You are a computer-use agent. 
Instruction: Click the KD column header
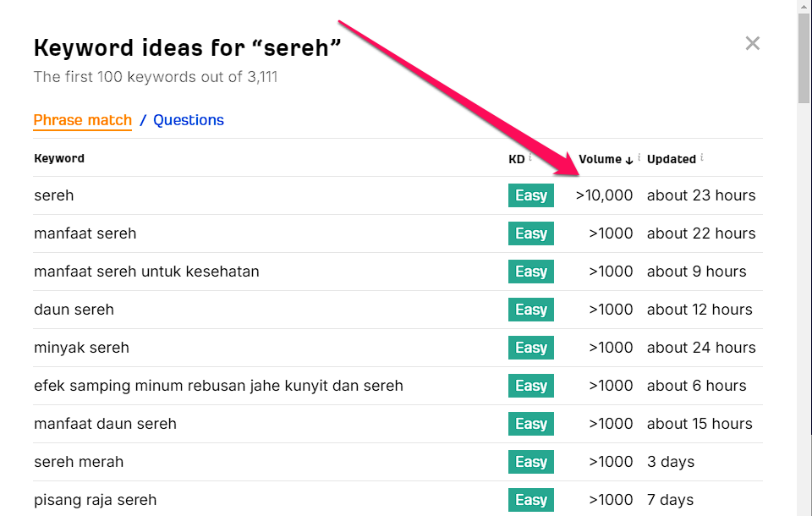[x=516, y=159]
